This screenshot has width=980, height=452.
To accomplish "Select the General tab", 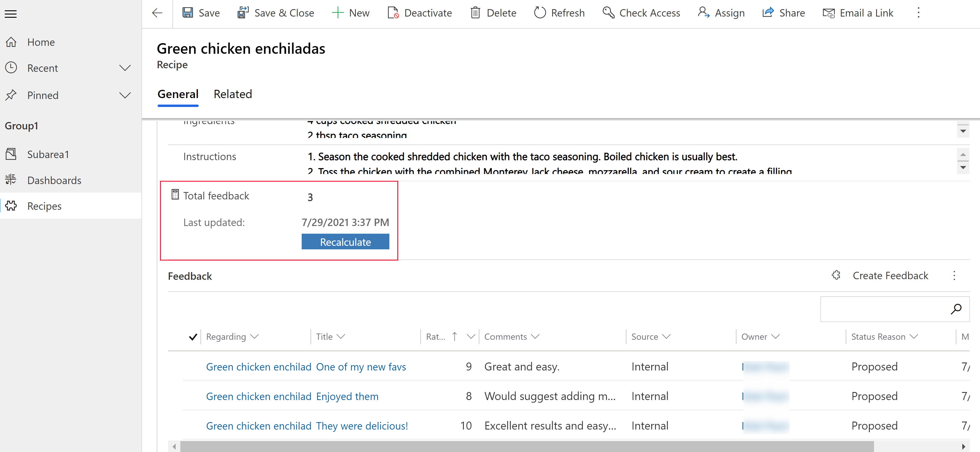I will tap(177, 95).
